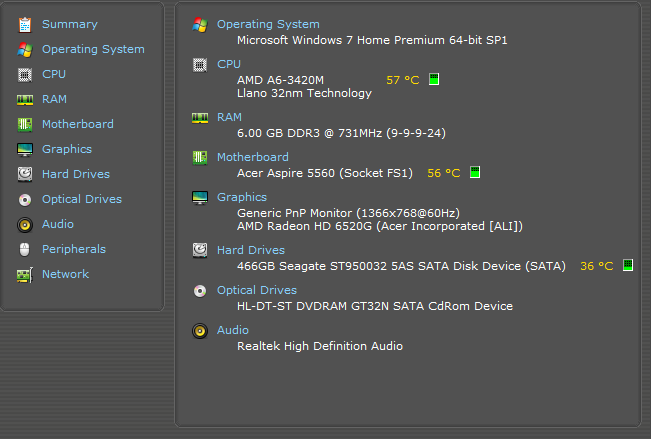Click the Audio speaker icon in main panel
This screenshot has height=439, width=651.
click(200, 330)
